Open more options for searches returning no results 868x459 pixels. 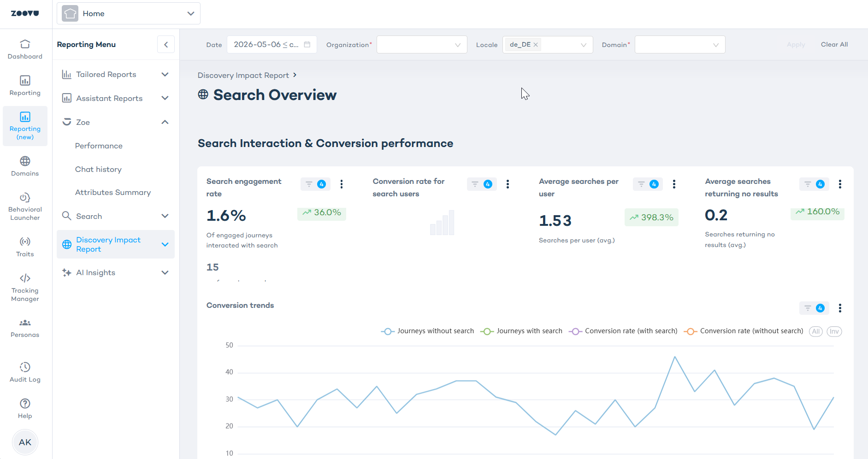tap(840, 184)
